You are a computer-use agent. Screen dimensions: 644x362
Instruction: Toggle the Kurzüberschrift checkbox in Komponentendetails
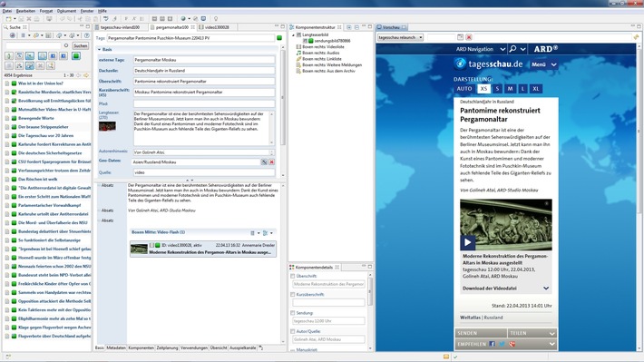pos(293,295)
